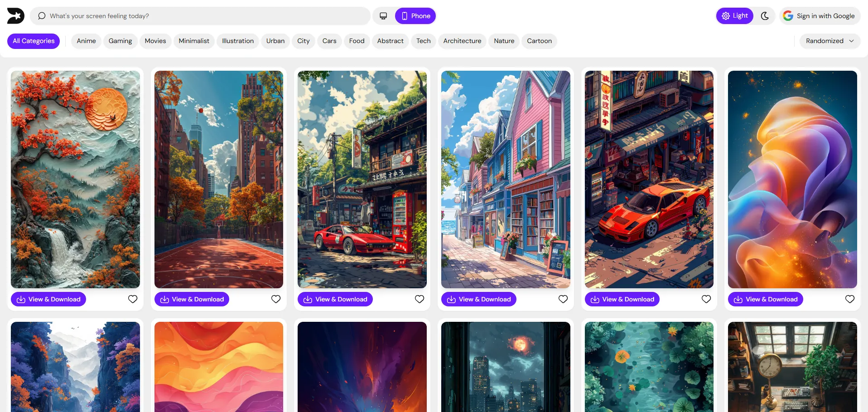Toggle Phone wallpaper mode
The height and width of the screenshot is (412, 868).
click(415, 16)
